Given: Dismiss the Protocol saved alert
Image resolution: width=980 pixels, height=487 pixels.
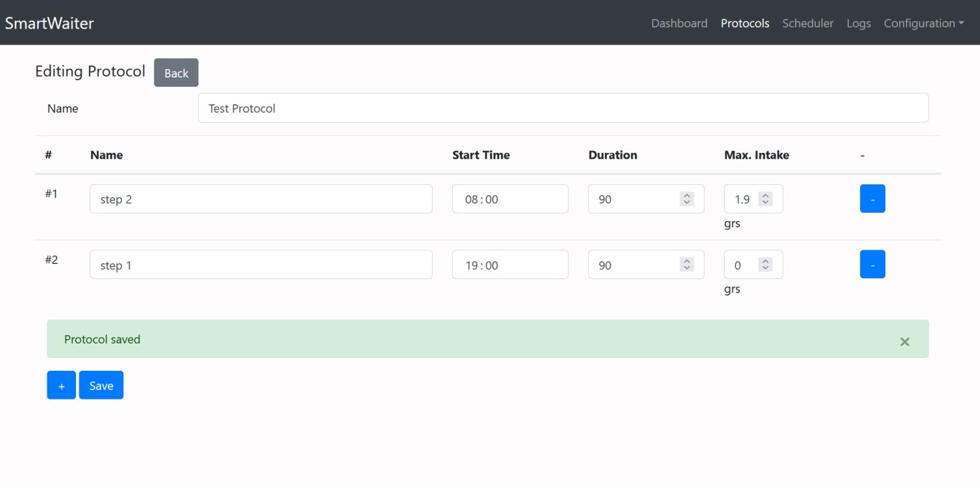Looking at the screenshot, I should click(904, 341).
